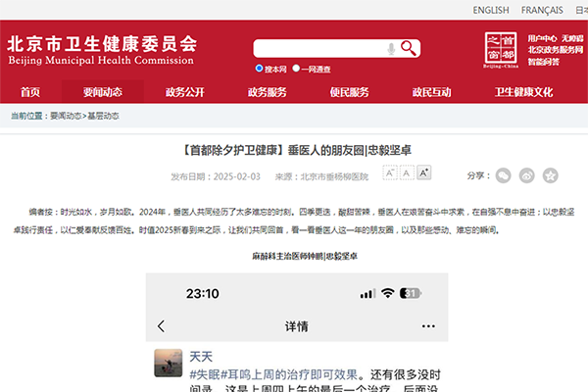Click the 用户中心 link

click(542, 37)
